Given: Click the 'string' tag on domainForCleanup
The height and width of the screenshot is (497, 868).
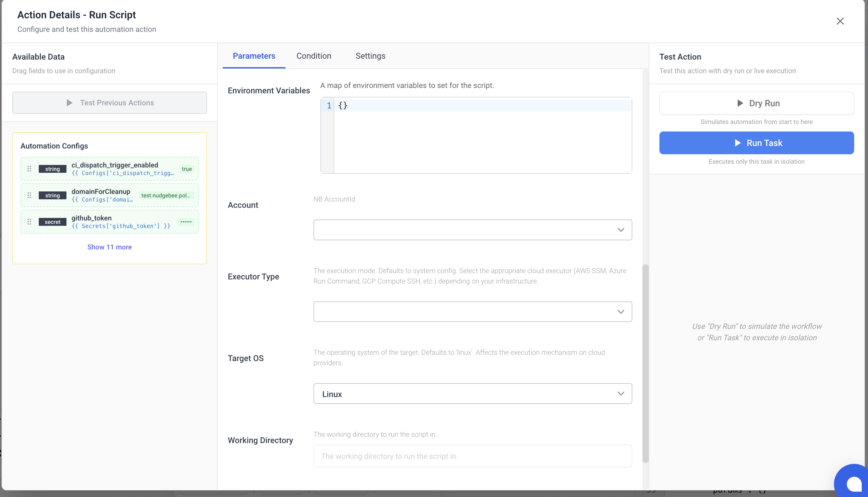Looking at the screenshot, I should (53, 195).
